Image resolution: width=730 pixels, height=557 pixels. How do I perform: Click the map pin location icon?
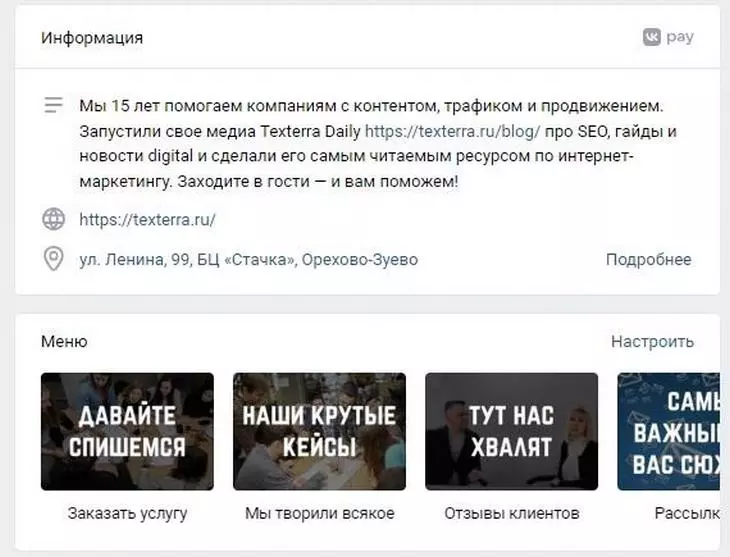(x=54, y=259)
